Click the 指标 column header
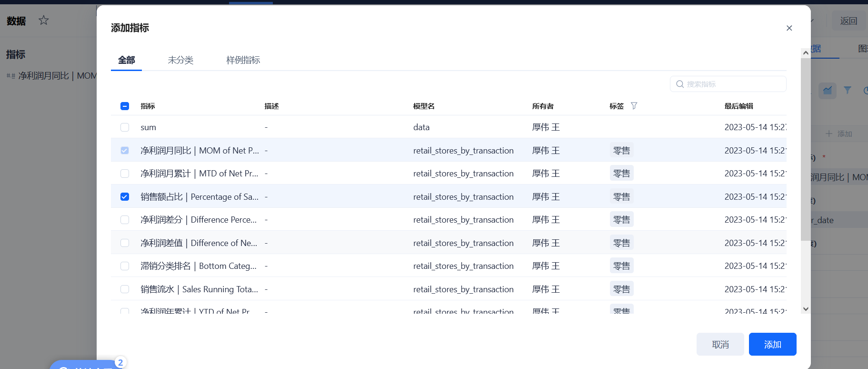Screen dimensions: 868x369 [x=148, y=106]
